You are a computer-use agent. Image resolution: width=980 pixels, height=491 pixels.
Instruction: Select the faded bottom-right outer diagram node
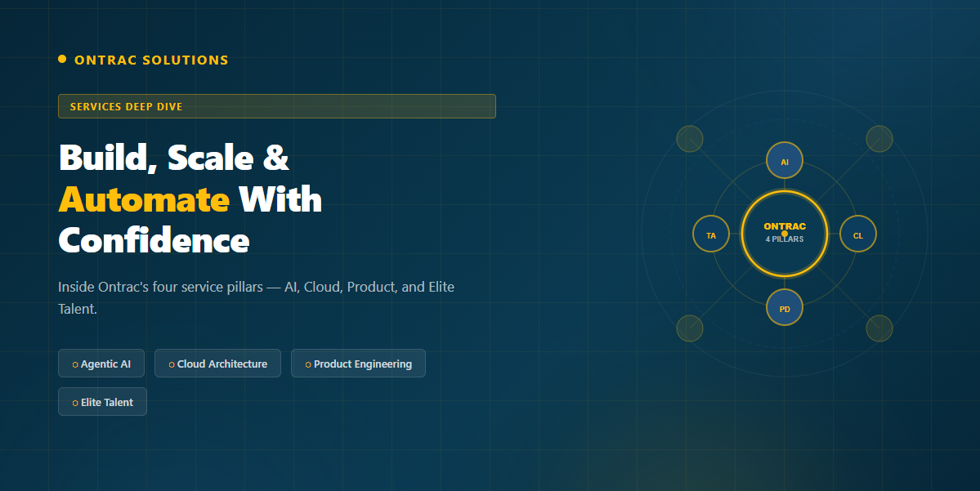point(879,328)
